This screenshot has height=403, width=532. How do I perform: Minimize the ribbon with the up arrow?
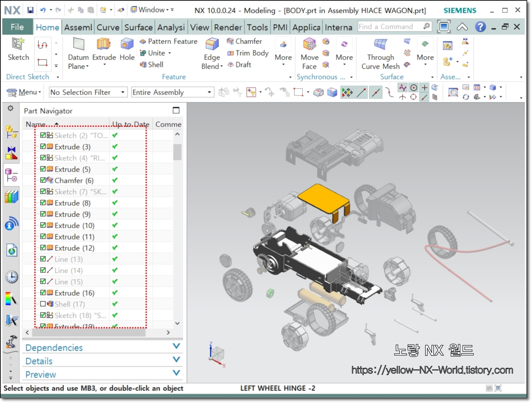click(x=462, y=27)
